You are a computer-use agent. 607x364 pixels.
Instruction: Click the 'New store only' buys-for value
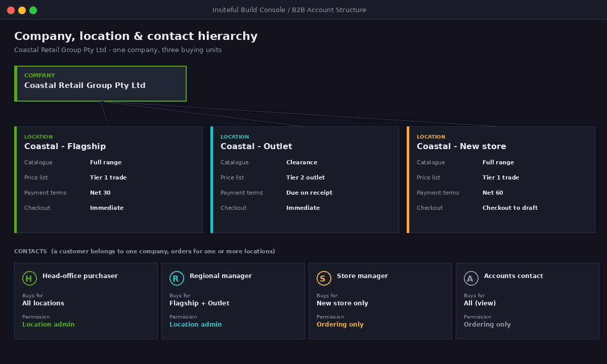342,303
